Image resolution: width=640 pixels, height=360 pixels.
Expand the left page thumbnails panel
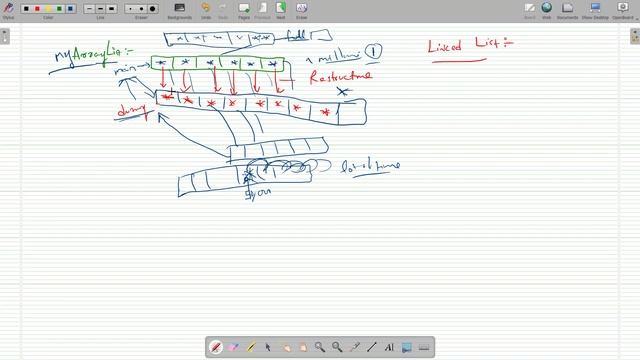tap(4, 36)
